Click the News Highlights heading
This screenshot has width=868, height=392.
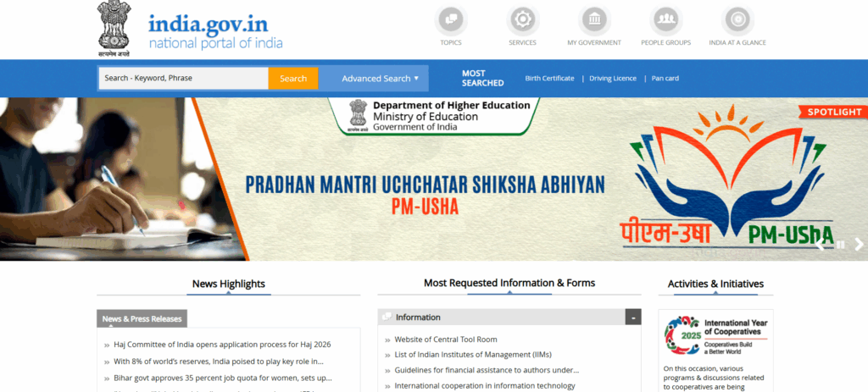[x=229, y=284]
